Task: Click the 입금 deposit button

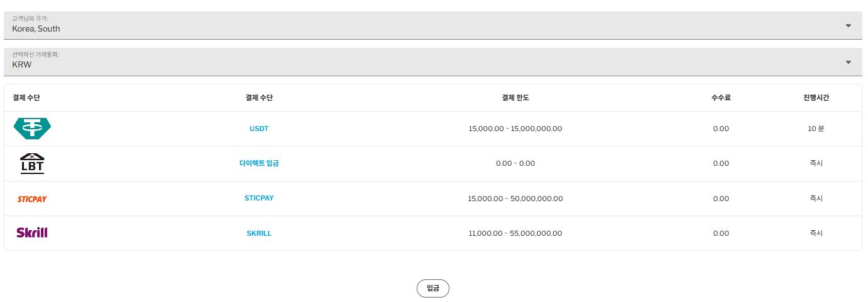Action: point(433,288)
